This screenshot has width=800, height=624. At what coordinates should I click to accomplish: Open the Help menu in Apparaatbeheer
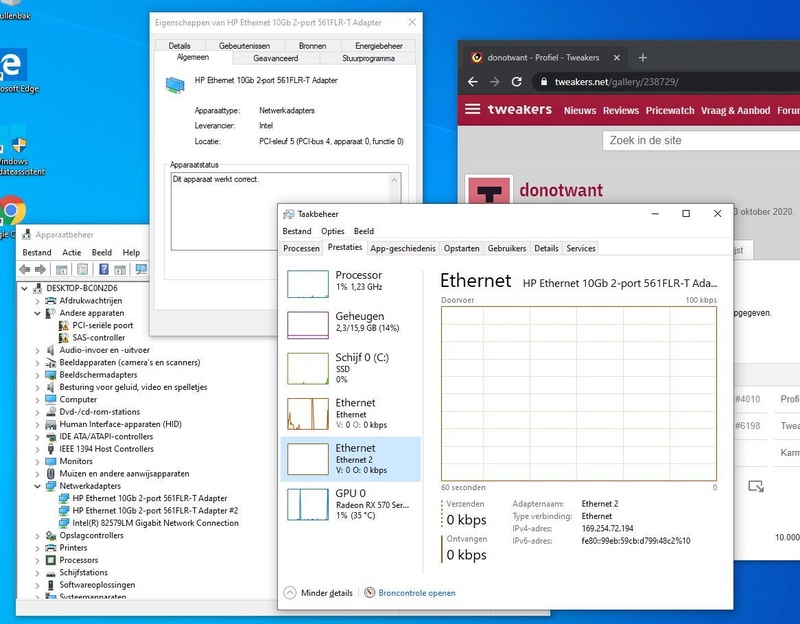click(131, 252)
